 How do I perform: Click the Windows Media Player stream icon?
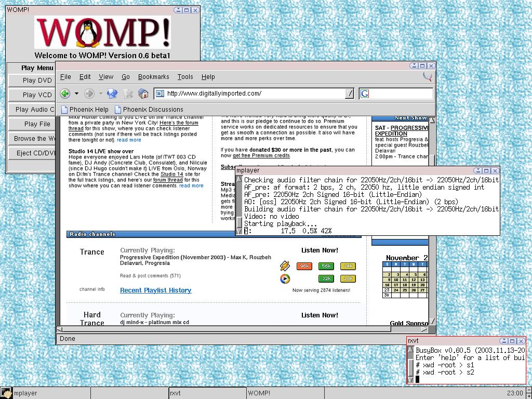[285, 279]
